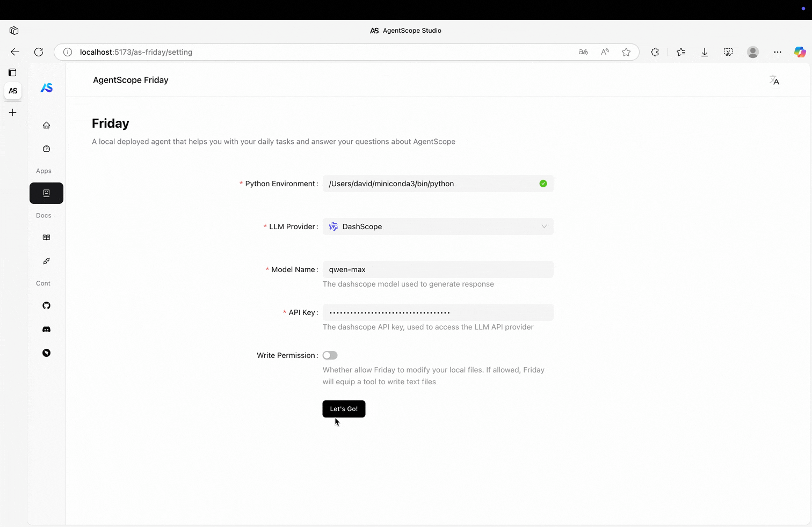
Task: Switch language using the translate icon
Action: (774, 80)
